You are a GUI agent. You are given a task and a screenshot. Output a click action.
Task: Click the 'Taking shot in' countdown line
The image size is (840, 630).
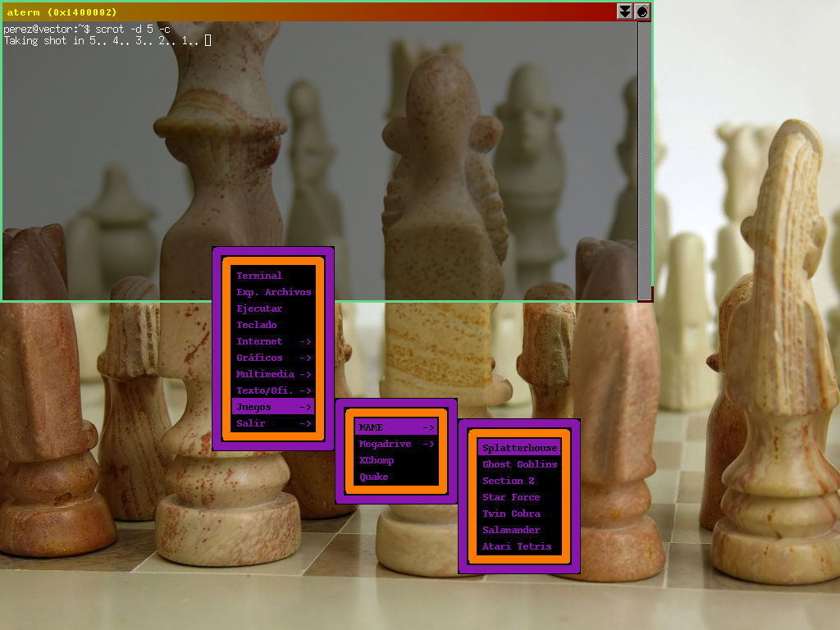[x=107, y=41]
